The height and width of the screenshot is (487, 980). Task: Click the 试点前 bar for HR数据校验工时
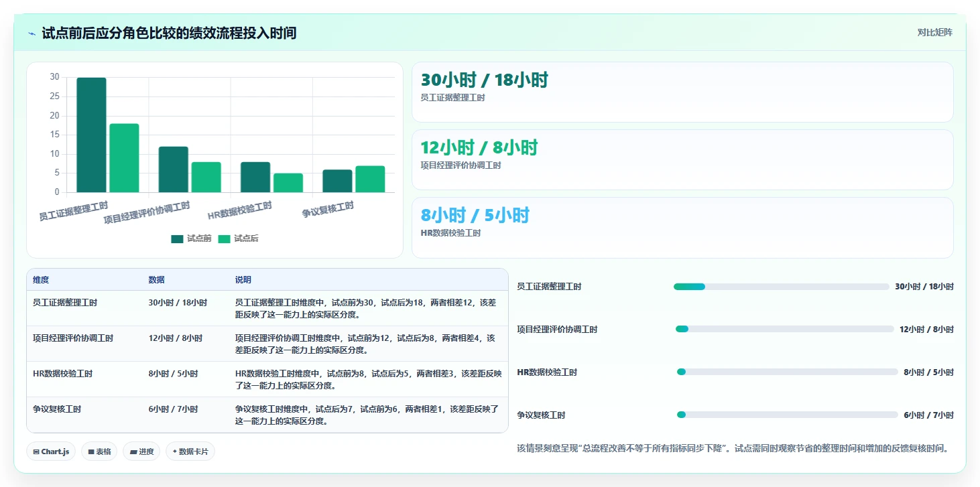255,178
